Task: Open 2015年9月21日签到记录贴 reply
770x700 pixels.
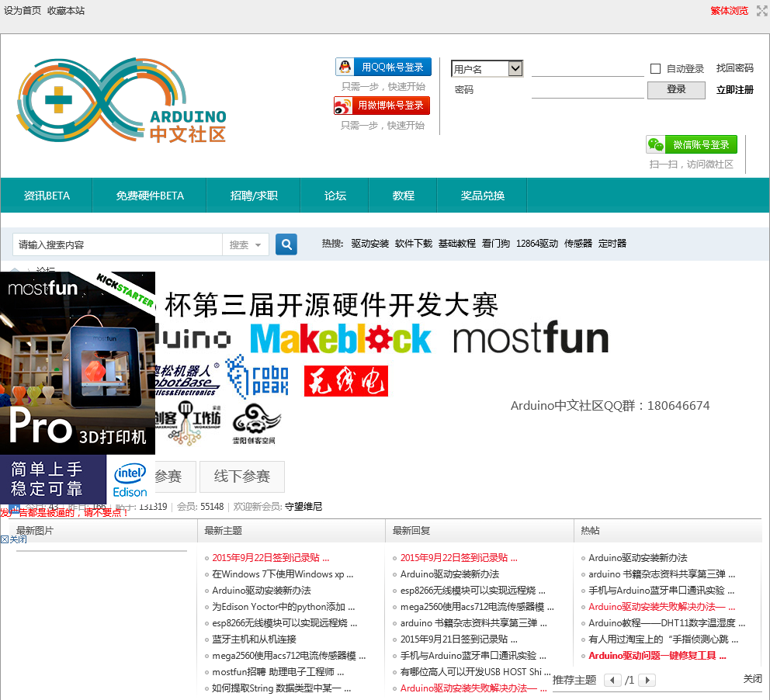Action: pos(459,639)
